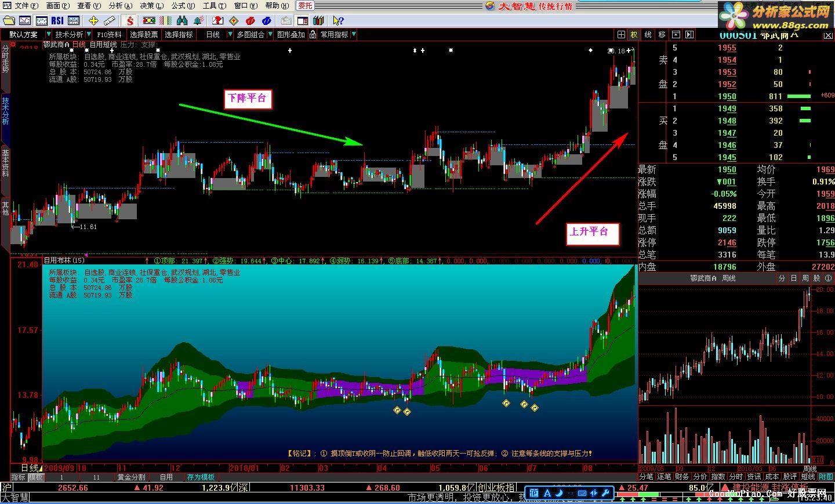Screen dimensions: 835x504
Task: Click the wrench icon in floating input bar
Action: coord(605,494)
